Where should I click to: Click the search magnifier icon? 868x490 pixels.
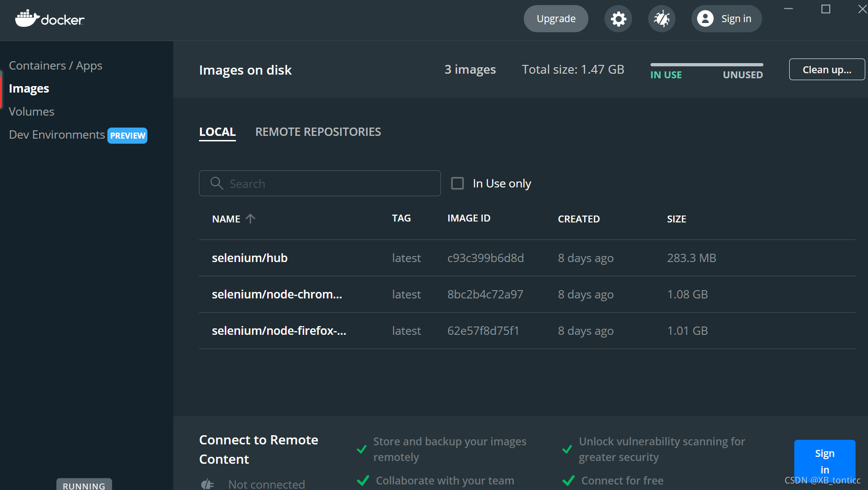[217, 183]
